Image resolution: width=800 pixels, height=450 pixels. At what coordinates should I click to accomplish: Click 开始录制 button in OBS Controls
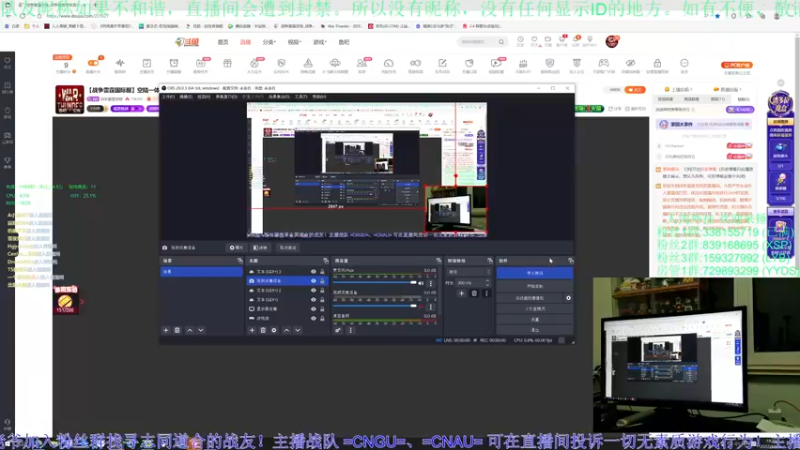point(535,287)
